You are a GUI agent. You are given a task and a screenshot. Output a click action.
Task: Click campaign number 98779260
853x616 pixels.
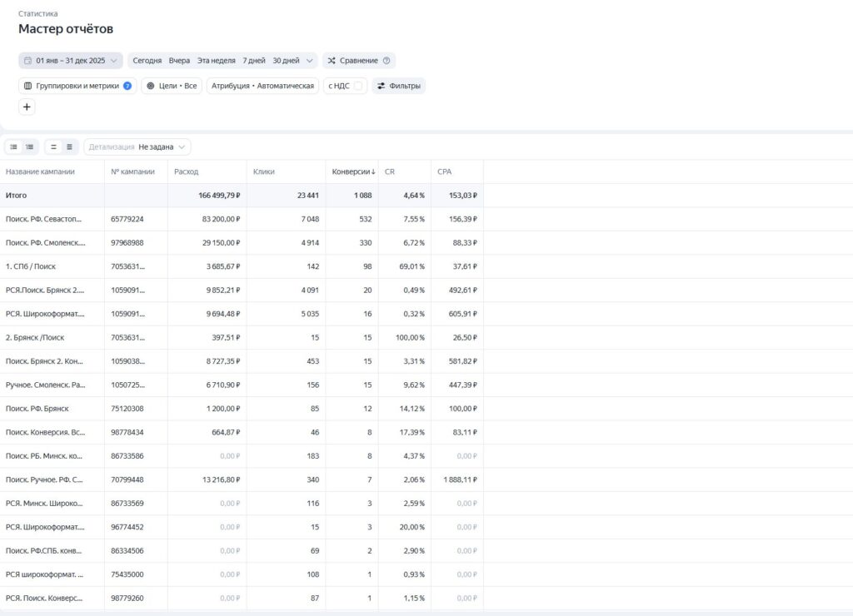[127, 599]
